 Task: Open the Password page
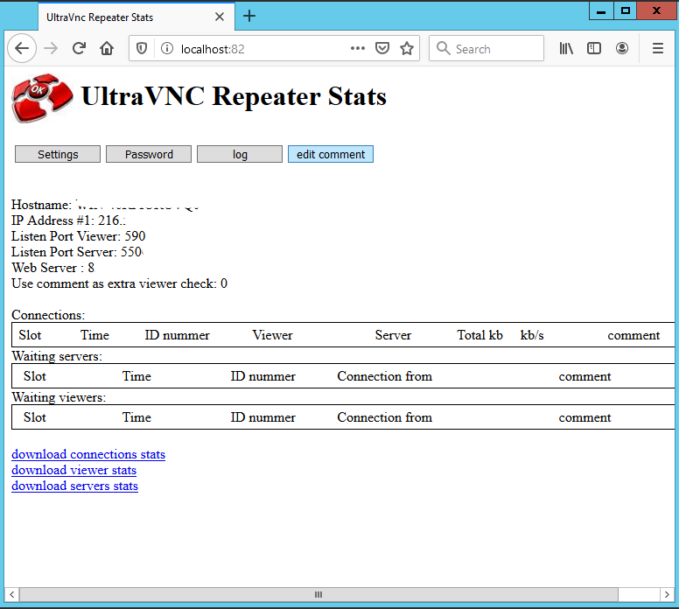149,155
